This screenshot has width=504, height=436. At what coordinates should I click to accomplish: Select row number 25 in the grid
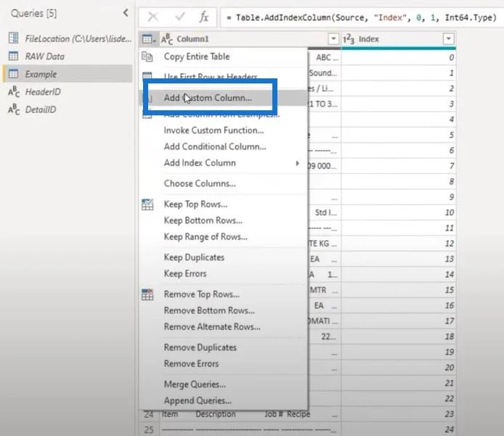tap(149, 429)
